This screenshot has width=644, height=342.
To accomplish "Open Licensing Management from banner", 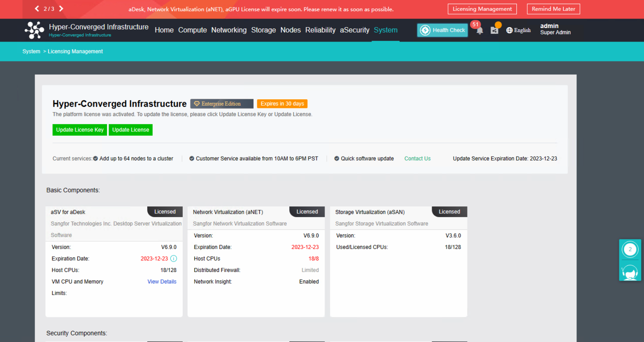I will (x=482, y=9).
